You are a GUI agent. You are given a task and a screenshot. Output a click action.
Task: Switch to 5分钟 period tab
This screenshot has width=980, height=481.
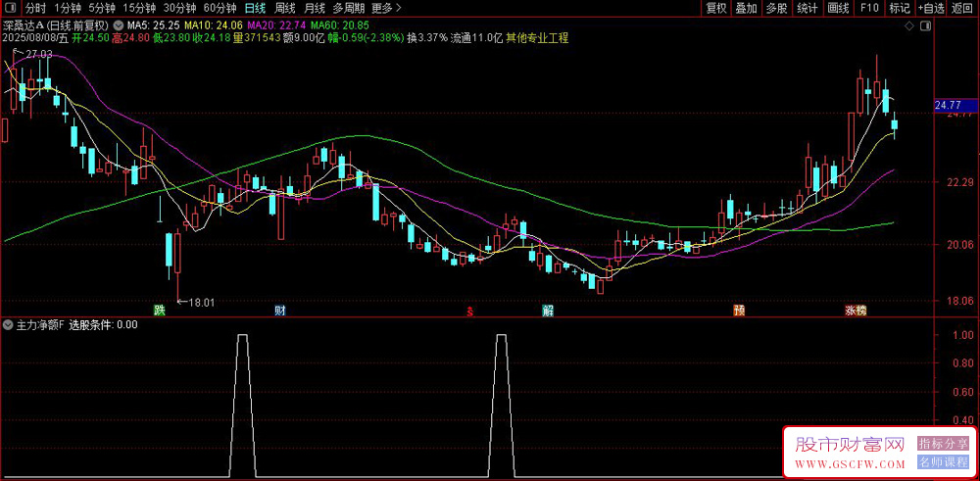(101, 8)
